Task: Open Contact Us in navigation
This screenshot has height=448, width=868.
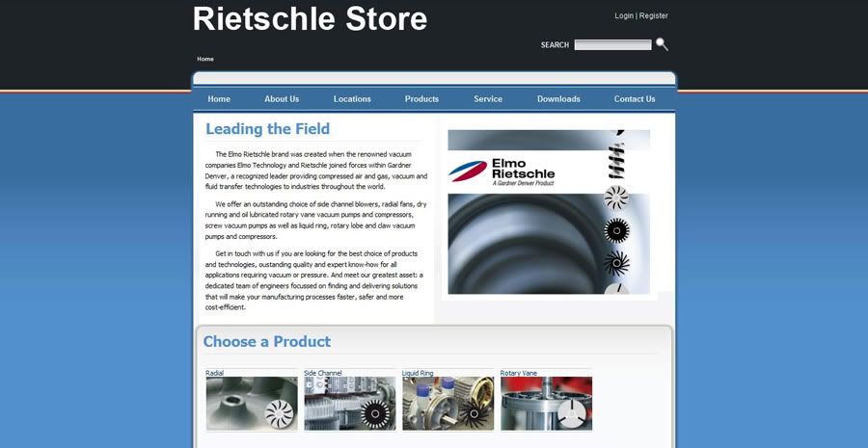Action: coord(635,99)
